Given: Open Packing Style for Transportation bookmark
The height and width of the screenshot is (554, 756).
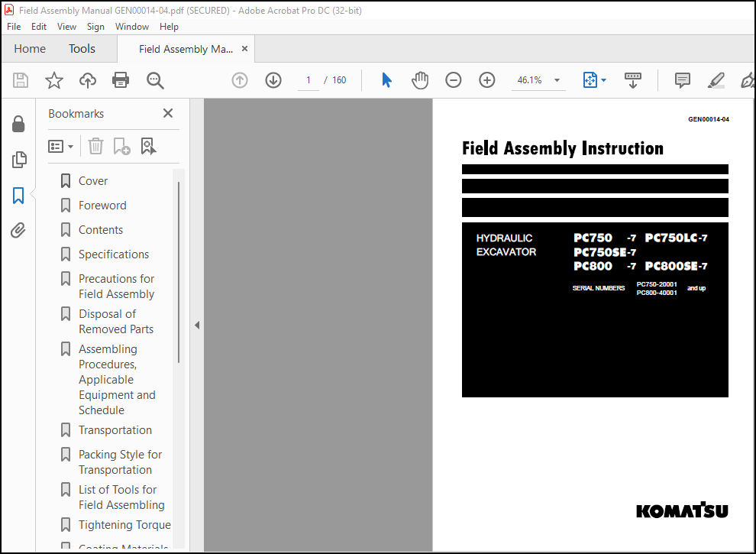Looking at the screenshot, I should (120, 462).
